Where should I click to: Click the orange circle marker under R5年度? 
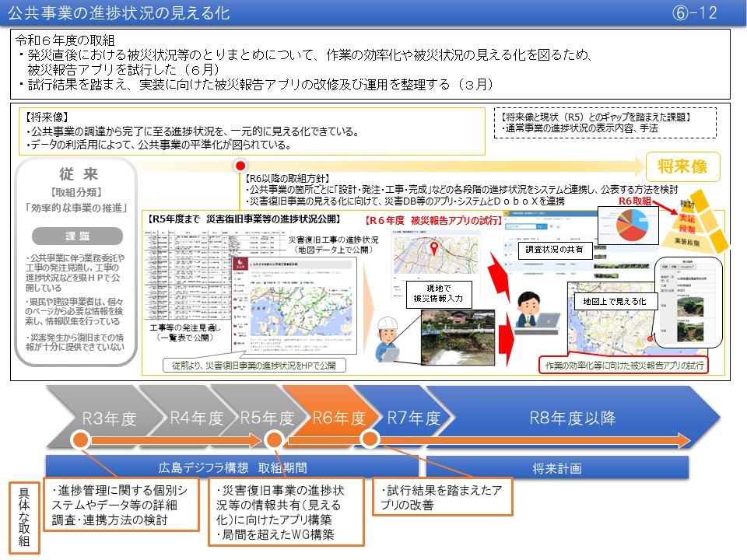(273, 439)
